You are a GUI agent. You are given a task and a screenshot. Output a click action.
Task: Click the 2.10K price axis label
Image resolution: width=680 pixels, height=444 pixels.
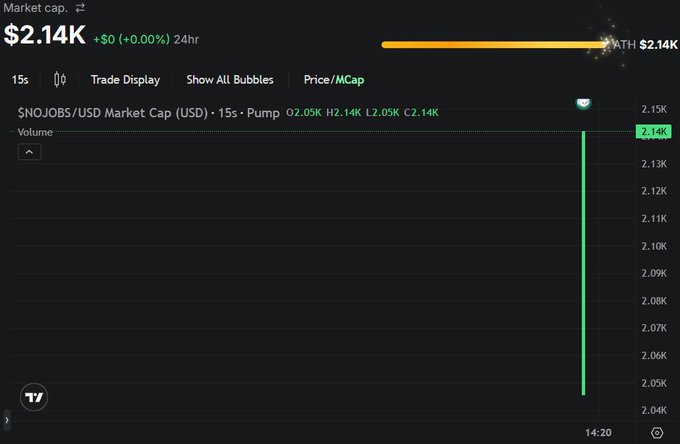pyautogui.click(x=654, y=246)
